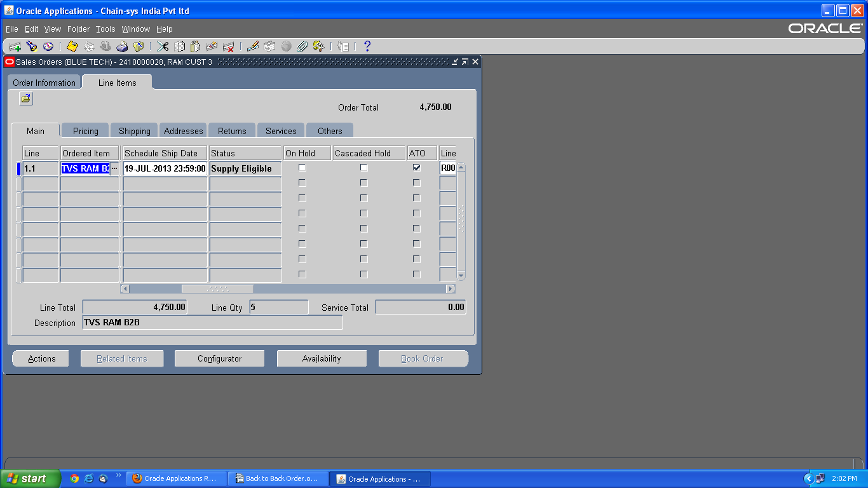The image size is (868, 488).
Task: Switch to the Order Information tab
Action: [44, 83]
